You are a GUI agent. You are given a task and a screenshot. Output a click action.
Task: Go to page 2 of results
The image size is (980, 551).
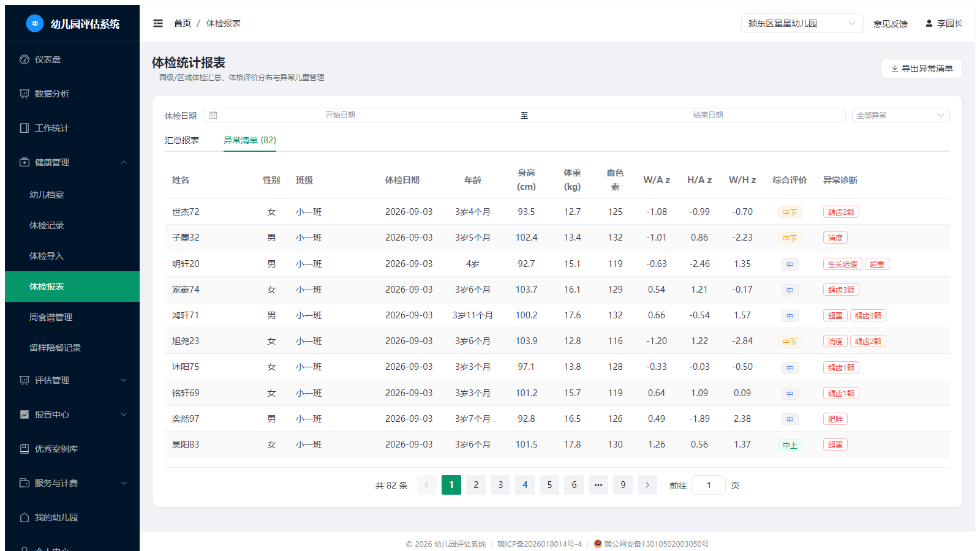point(476,485)
